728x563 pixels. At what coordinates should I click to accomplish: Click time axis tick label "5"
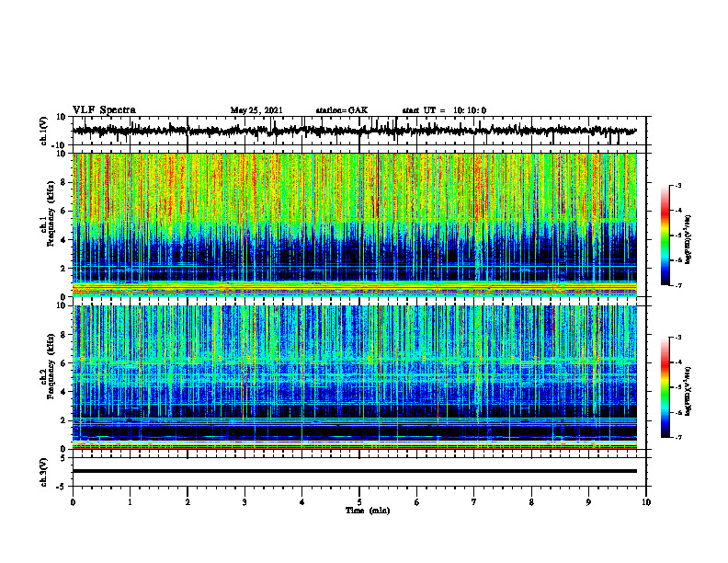[359, 502]
